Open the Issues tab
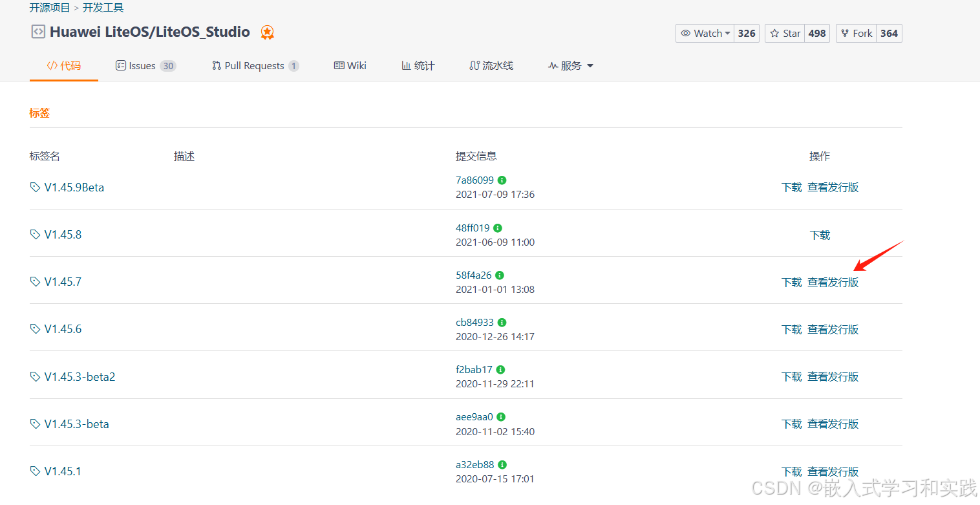 145,66
